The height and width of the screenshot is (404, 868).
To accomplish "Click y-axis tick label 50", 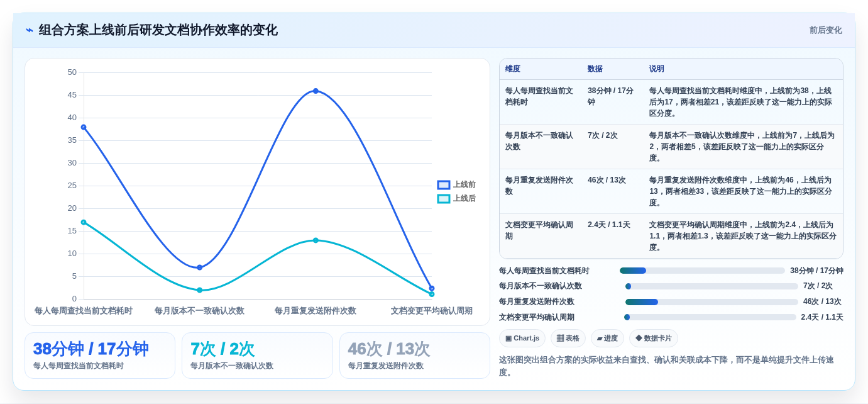I will click(72, 72).
